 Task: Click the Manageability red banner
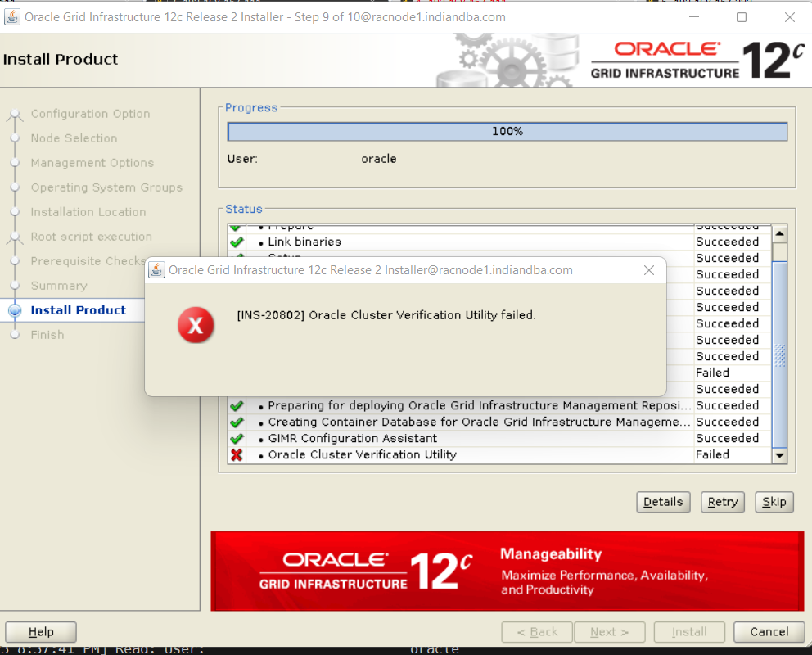[507, 571]
